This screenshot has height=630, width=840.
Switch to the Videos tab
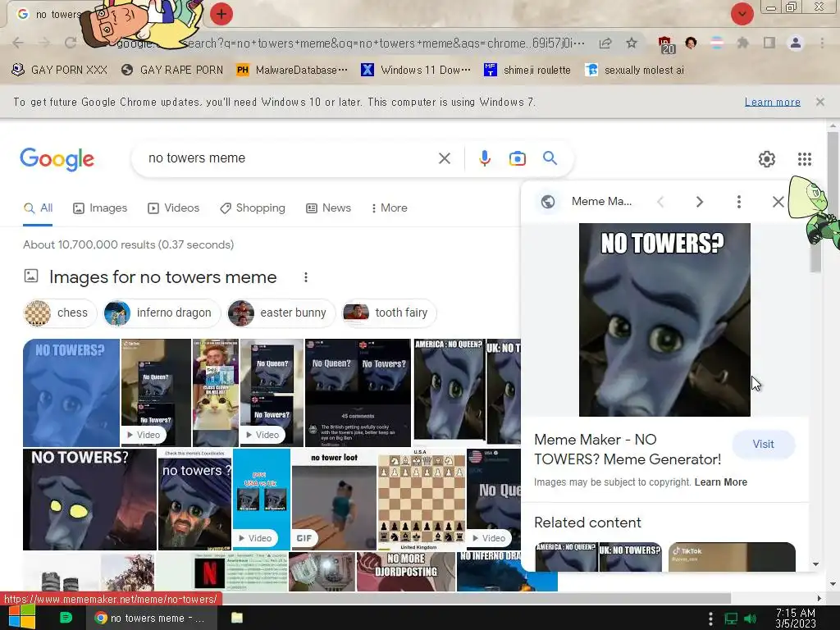[x=174, y=208]
